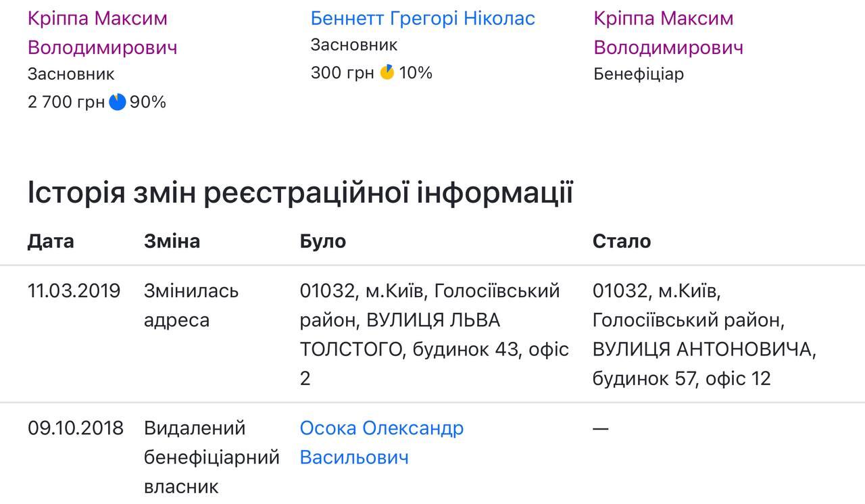Viewport: 865px width, 504px height.
Task: Click the 300 грн share amount
Action: click(343, 72)
